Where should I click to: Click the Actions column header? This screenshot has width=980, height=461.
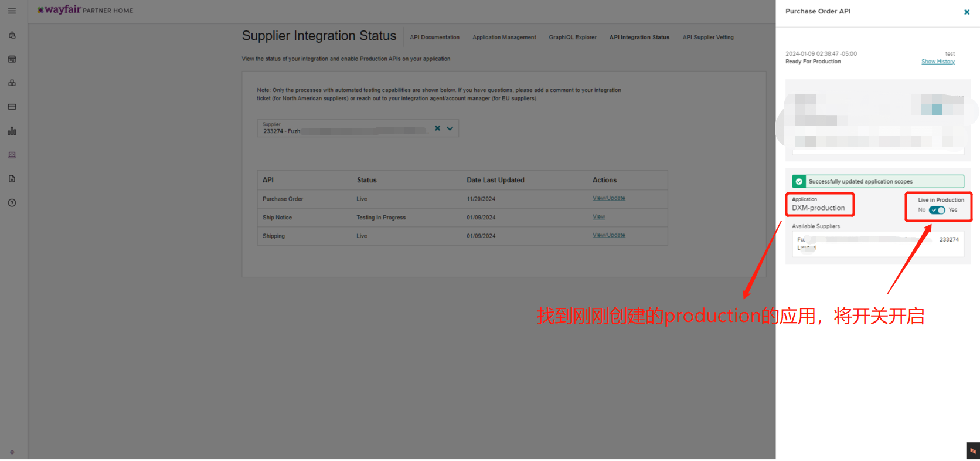(604, 180)
